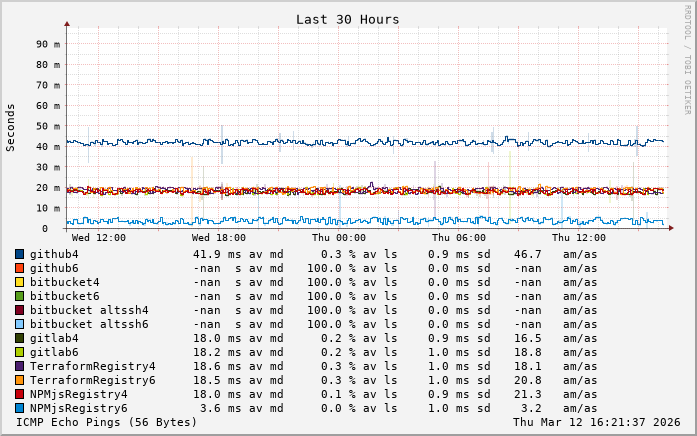This screenshot has height=436, width=697.
Task: Click the timestamp 'Thu Mar 12 16:21:37 2026'
Action: pyautogui.click(x=597, y=423)
